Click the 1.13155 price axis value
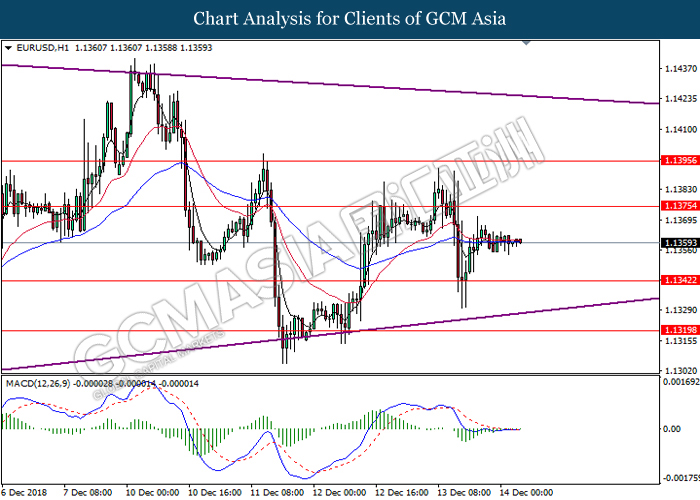This screenshot has height=500, width=700. 681,341
